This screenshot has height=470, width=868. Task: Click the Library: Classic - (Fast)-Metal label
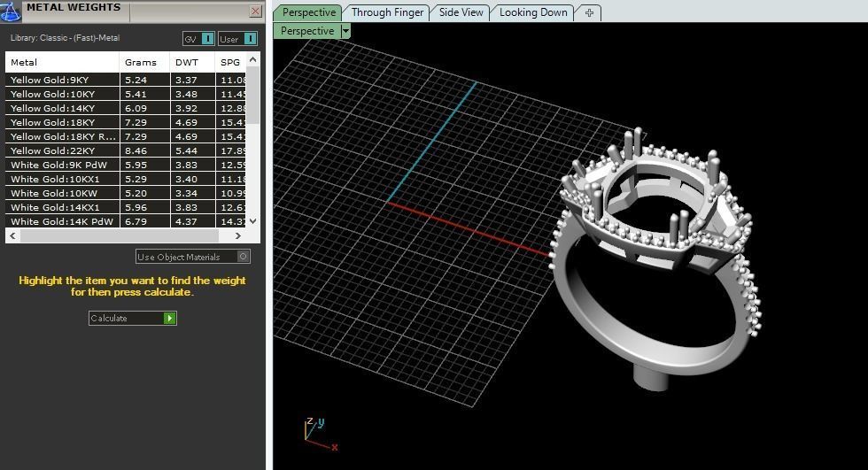pyautogui.click(x=65, y=37)
